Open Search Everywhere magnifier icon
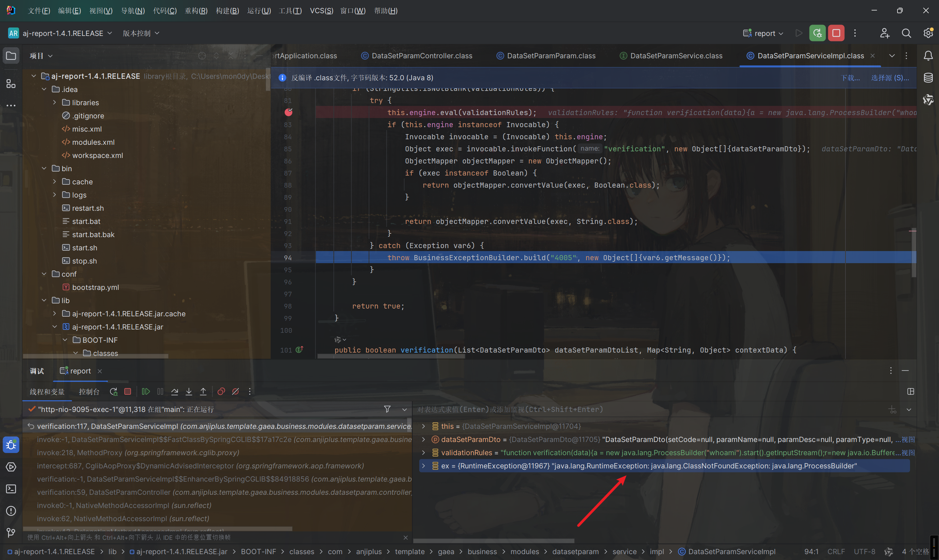Viewport: 939px width, 560px height. click(906, 33)
